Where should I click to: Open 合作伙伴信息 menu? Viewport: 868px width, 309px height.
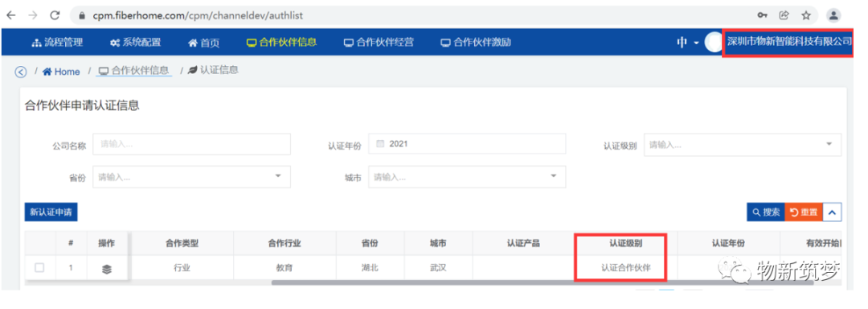(x=282, y=43)
